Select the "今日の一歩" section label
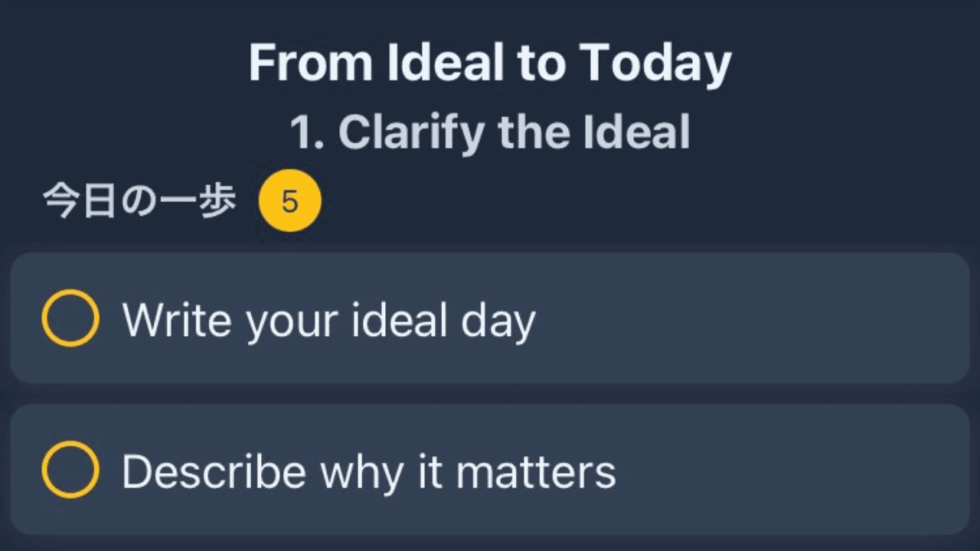The image size is (980, 551). point(139,202)
